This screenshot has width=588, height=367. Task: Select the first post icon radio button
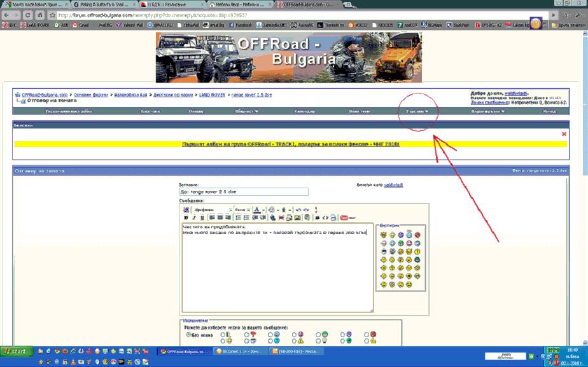click(223, 334)
